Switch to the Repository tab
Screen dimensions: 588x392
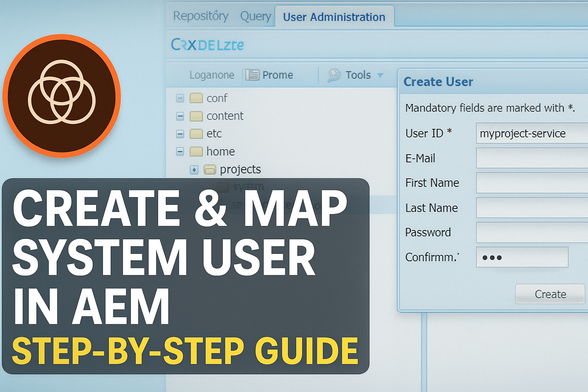[x=201, y=16]
